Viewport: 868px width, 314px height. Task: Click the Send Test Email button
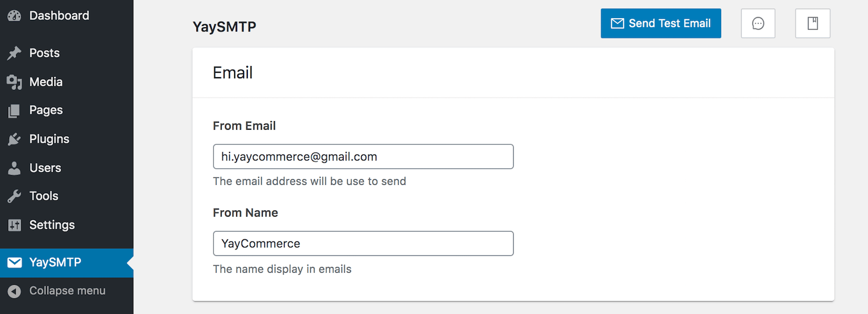pyautogui.click(x=661, y=23)
